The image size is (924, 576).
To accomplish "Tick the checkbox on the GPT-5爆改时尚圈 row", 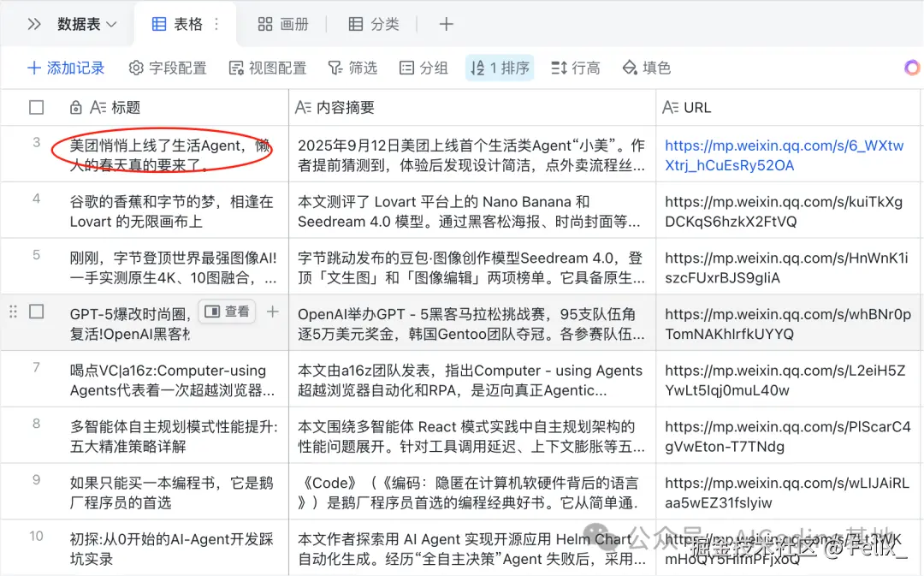I will click(37, 312).
